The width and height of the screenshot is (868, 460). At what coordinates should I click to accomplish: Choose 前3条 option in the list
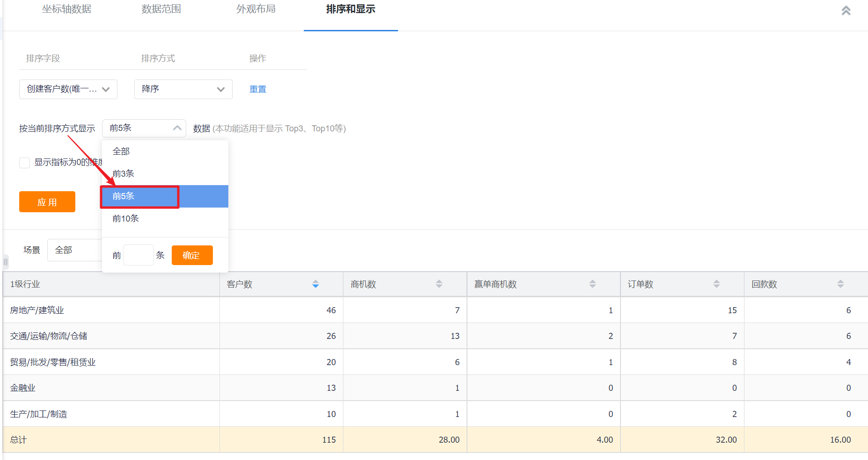(165, 174)
